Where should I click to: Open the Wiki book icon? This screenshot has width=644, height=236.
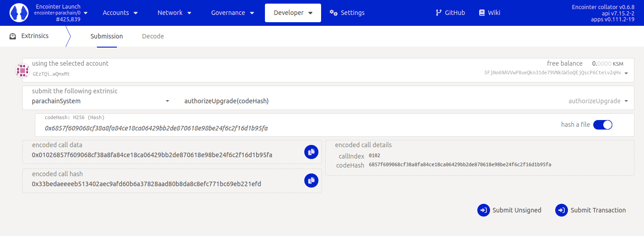(482, 13)
